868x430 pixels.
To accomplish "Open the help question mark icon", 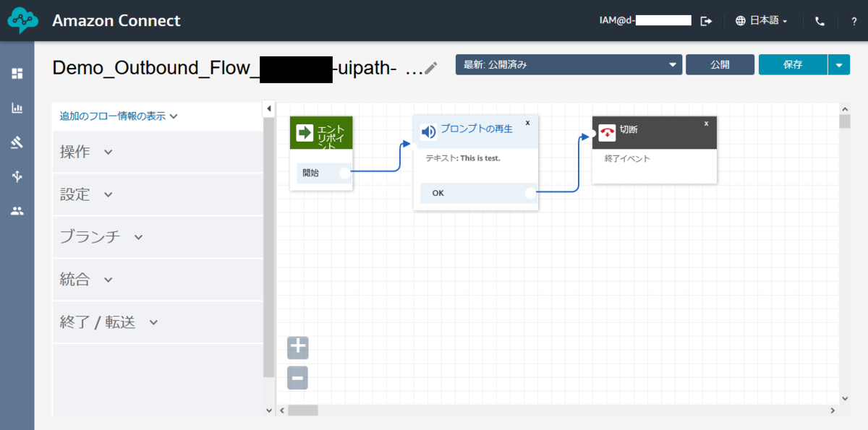I will [854, 21].
